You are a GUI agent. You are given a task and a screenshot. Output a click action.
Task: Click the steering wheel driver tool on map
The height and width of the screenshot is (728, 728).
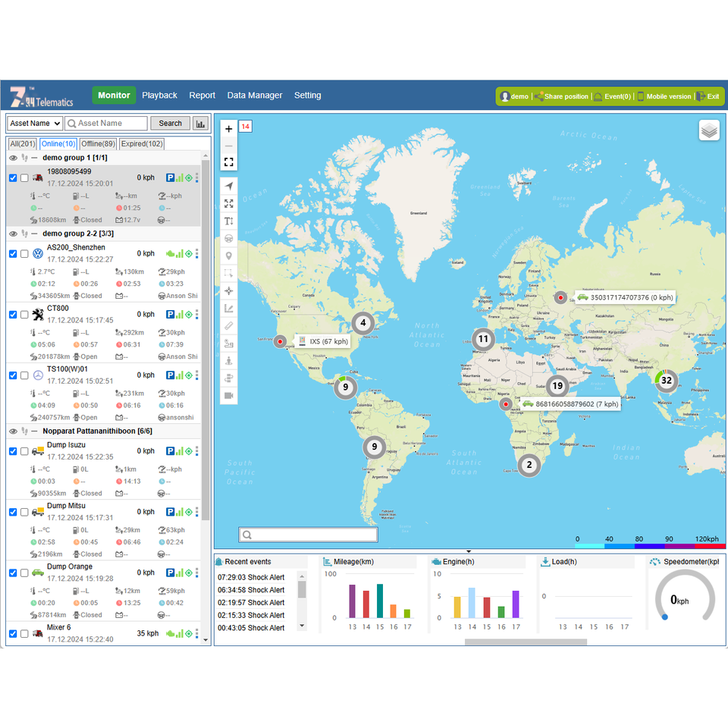pyautogui.click(x=228, y=238)
